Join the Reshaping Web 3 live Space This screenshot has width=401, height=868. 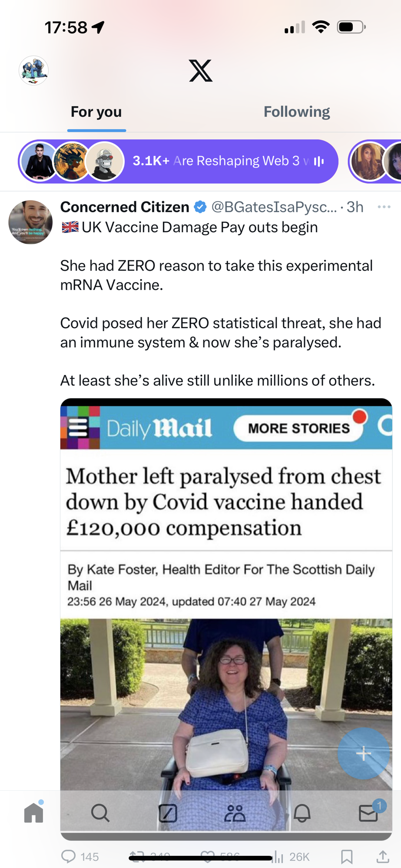pyautogui.click(x=178, y=161)
